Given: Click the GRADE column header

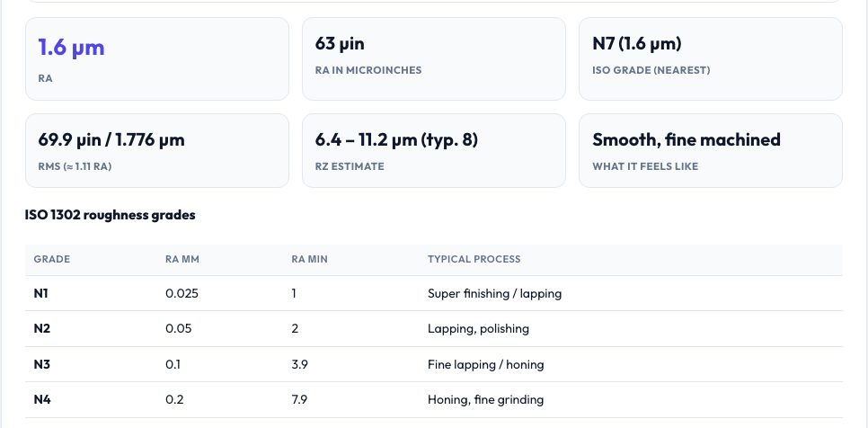Looking at the screenshot, I should (52, 259).
